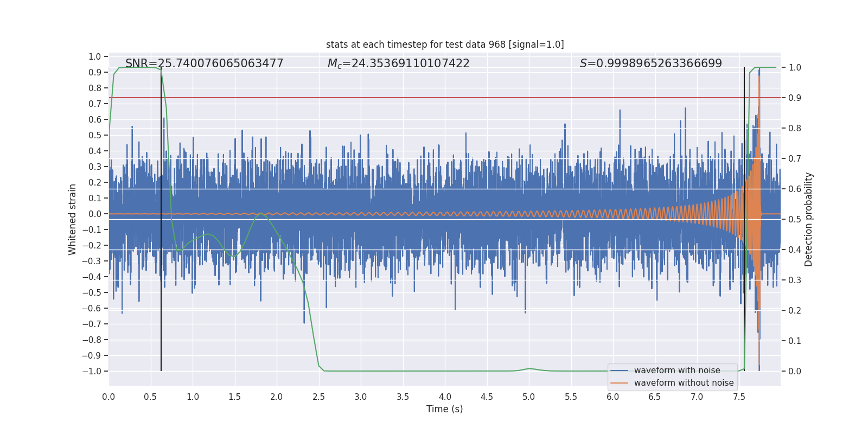Click the orange legend line sample
Viewport: 868px width, 434px height.
[620, 383]
